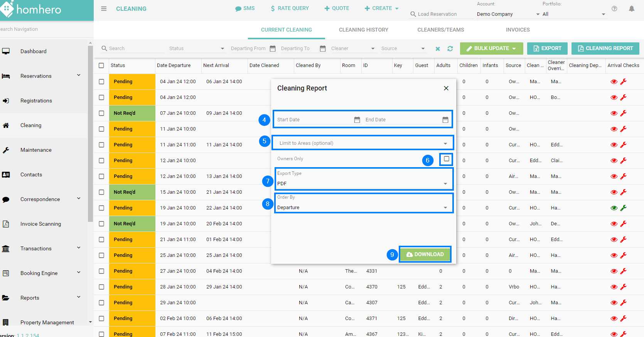Check the select-all header checkbox
The image size is (644, 337).
coord(101,65)
